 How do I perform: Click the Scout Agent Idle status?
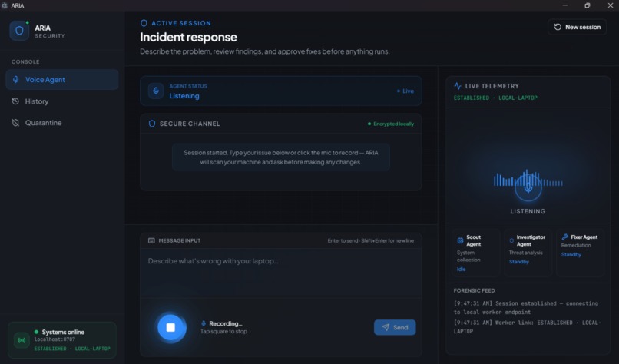pyautogui.click(x=461, y=270)
